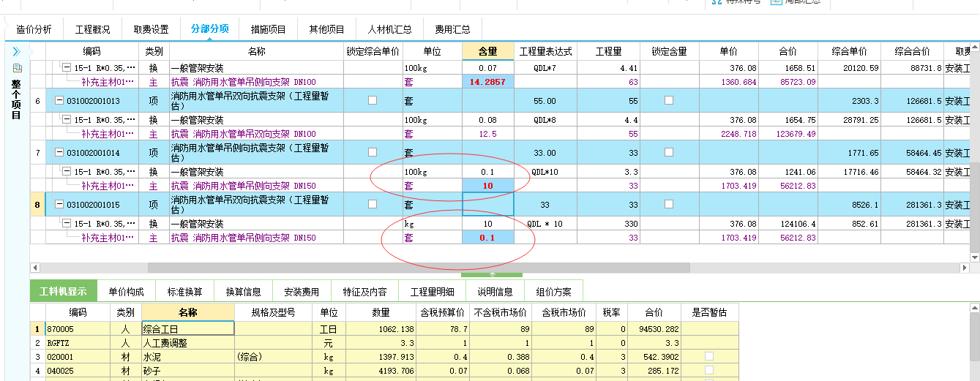Click the main table's vertical scrollbar down arrow
Viewport: 980px width, 381px height.
click(974, 257)
